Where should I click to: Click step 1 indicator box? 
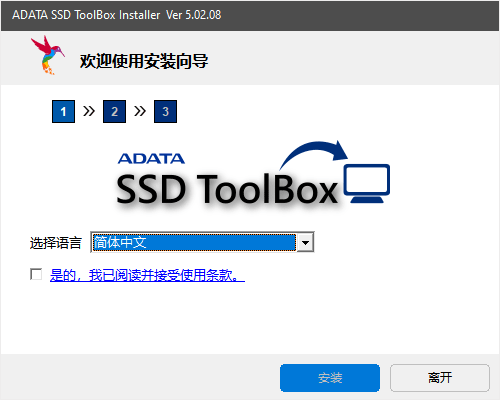pyautogui.click(x=63, y=111)
